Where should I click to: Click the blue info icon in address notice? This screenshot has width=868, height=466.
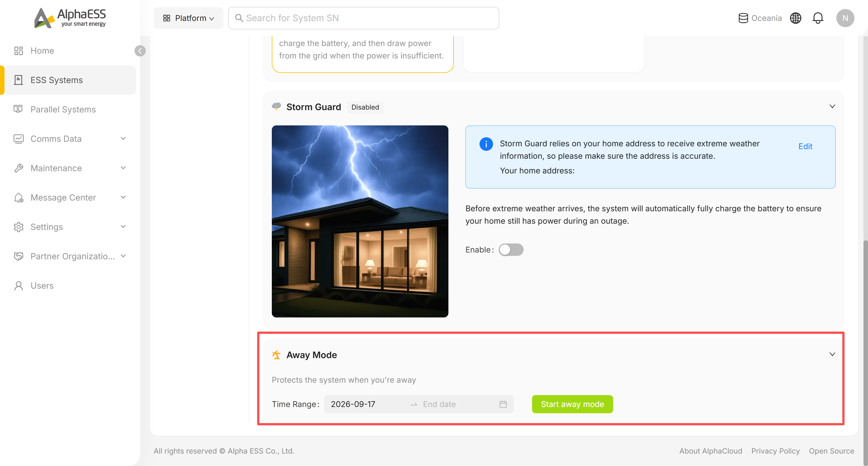[486, 144]
